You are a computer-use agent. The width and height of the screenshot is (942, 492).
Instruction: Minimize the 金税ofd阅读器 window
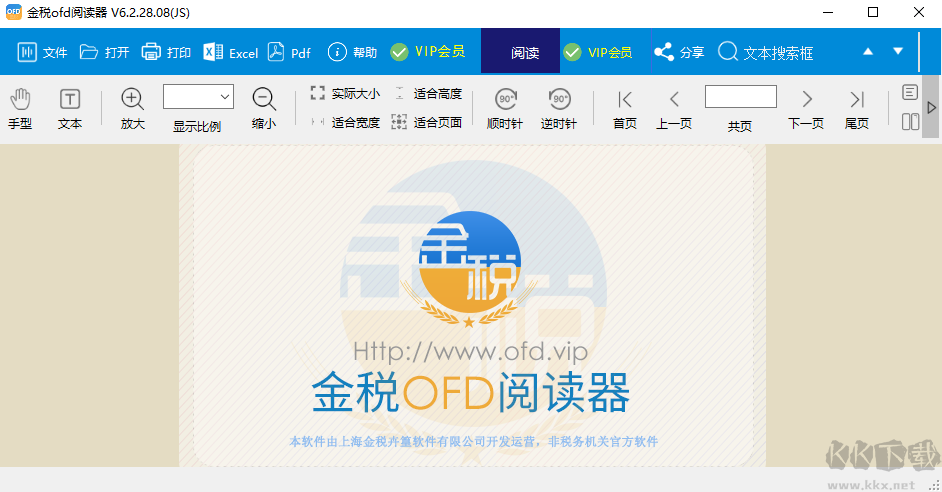[x=828, y=12]
